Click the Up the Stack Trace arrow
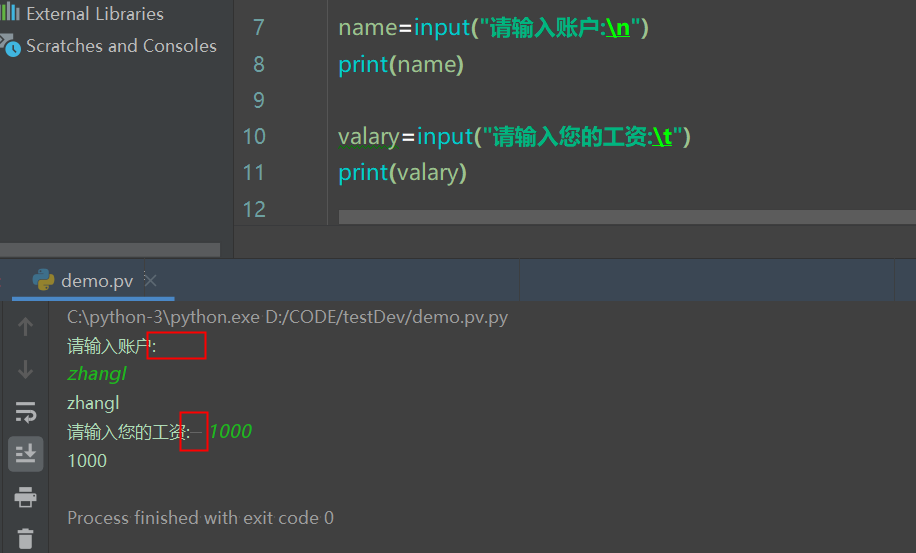 [26, 326]
